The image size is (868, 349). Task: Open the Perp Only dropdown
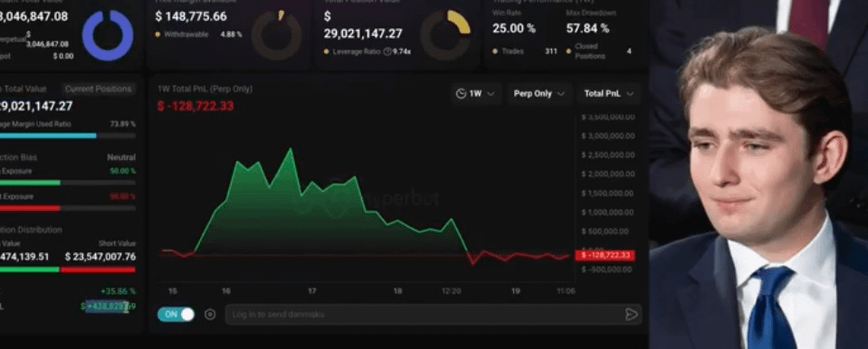coord(539,93)
